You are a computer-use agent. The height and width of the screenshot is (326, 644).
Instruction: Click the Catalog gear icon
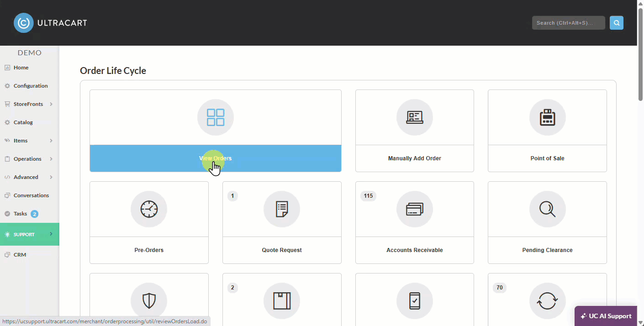7,122
